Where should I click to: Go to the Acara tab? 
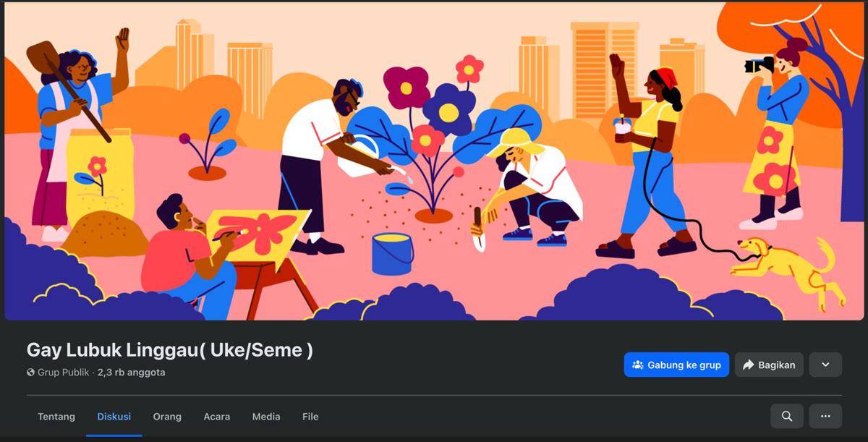pos(217,417)
